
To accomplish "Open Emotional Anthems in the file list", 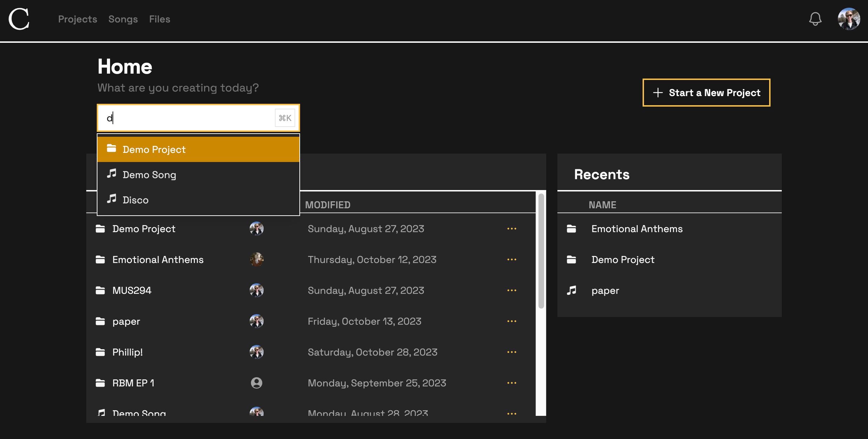I will point(158,259).
